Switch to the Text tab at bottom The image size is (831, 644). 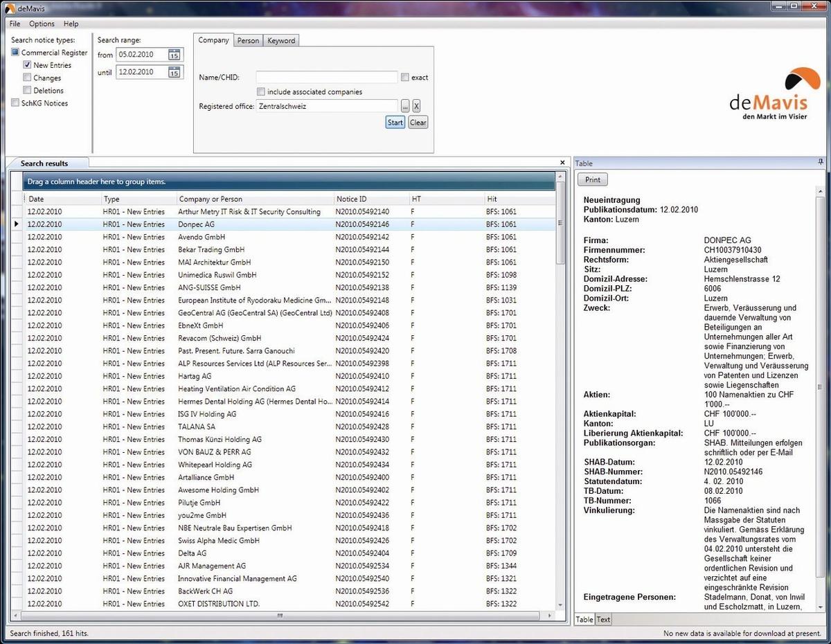[604, 620]
